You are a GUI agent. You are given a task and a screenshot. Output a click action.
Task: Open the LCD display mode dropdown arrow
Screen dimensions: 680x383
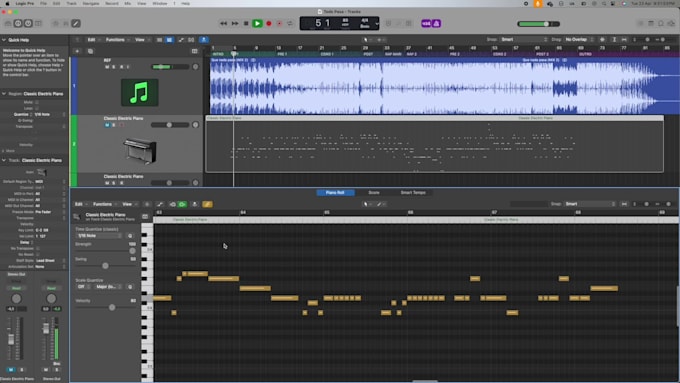click(x=376, y=23)
